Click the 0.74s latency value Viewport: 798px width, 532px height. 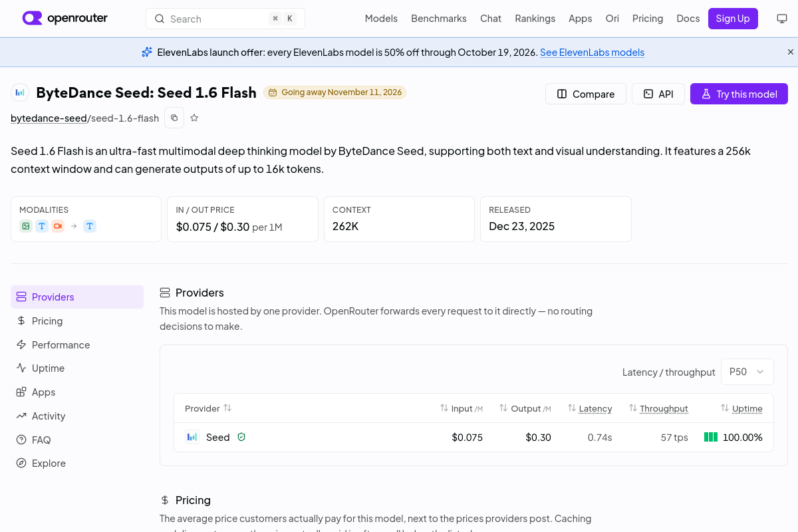click(x=600, y=437)
